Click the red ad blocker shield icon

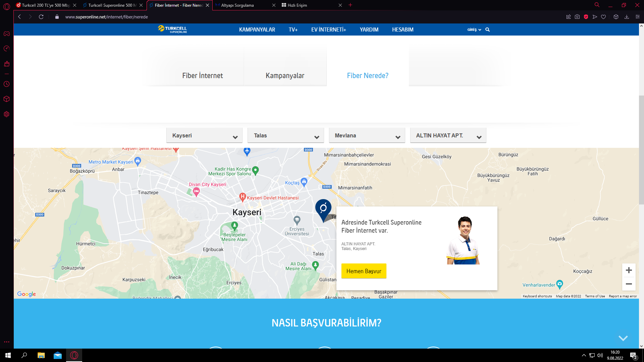[x=586, y=17]
